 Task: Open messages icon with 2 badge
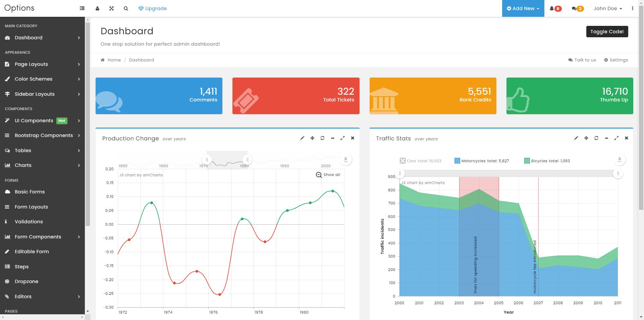coord(578,8)
